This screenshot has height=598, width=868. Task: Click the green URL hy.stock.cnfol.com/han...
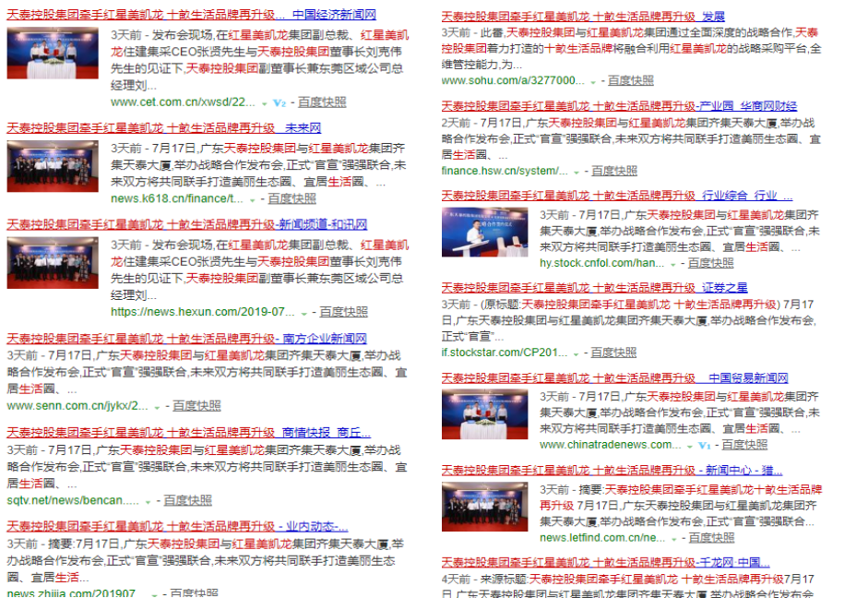[601, 264]
